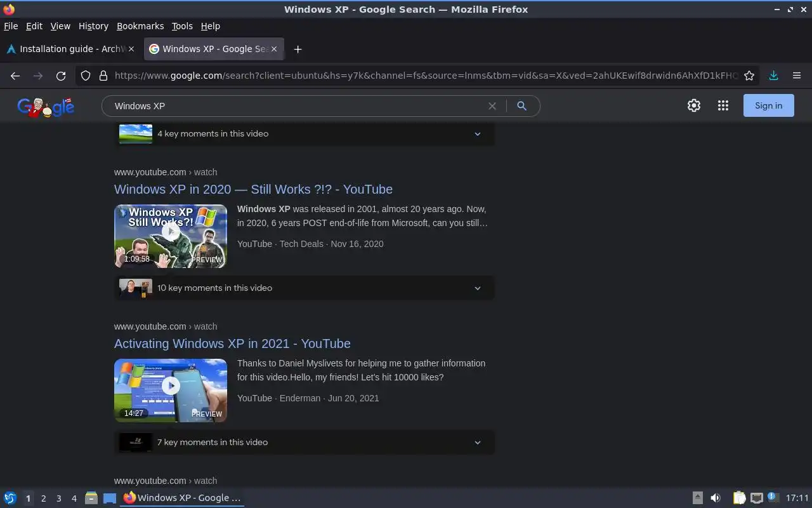Open the removable media tray icon
This screenshot has height=508, width=812.
697,498
